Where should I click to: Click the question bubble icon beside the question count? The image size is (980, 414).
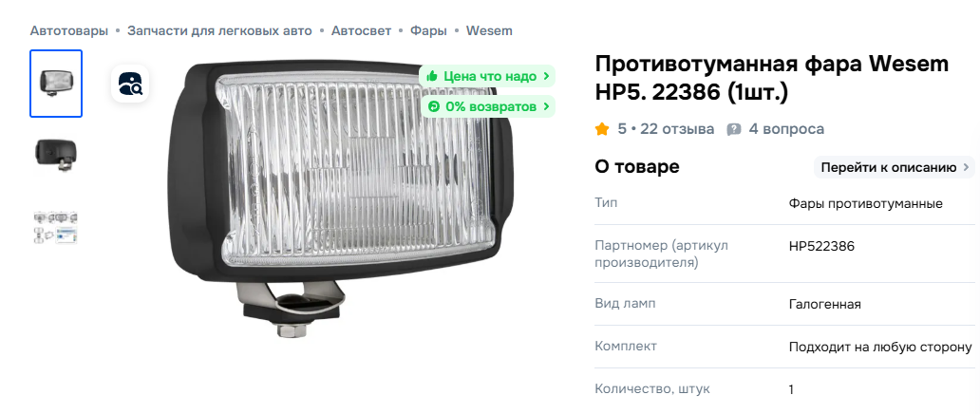(734, 129)
